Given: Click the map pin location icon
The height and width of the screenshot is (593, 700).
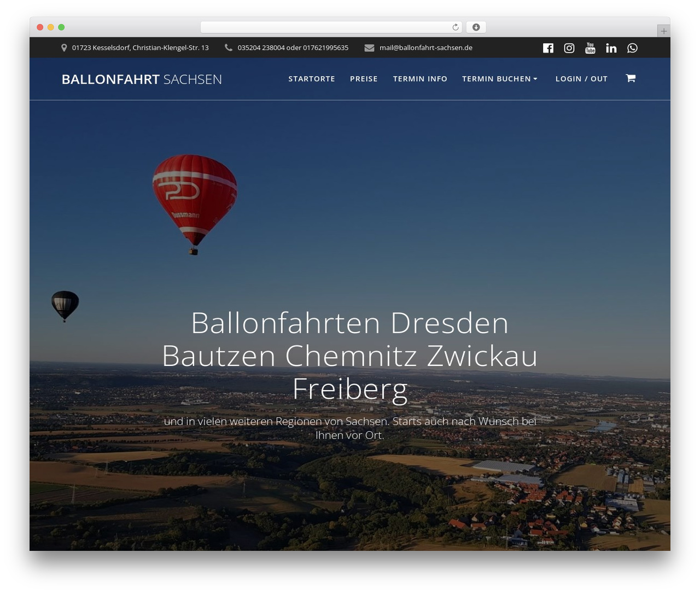Looking at the screenshot, I should [64, 48].
